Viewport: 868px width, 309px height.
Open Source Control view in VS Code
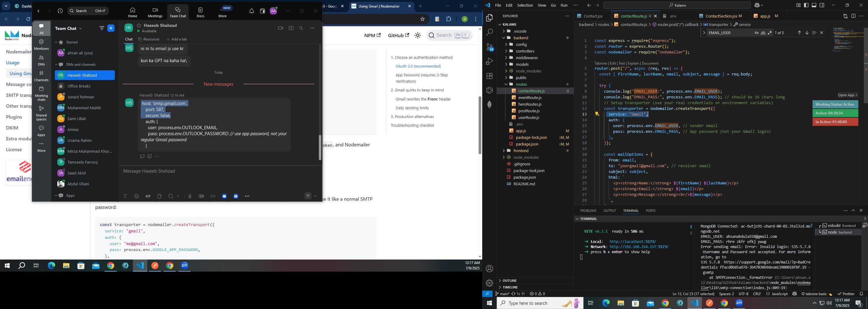(x=489, y=47)
